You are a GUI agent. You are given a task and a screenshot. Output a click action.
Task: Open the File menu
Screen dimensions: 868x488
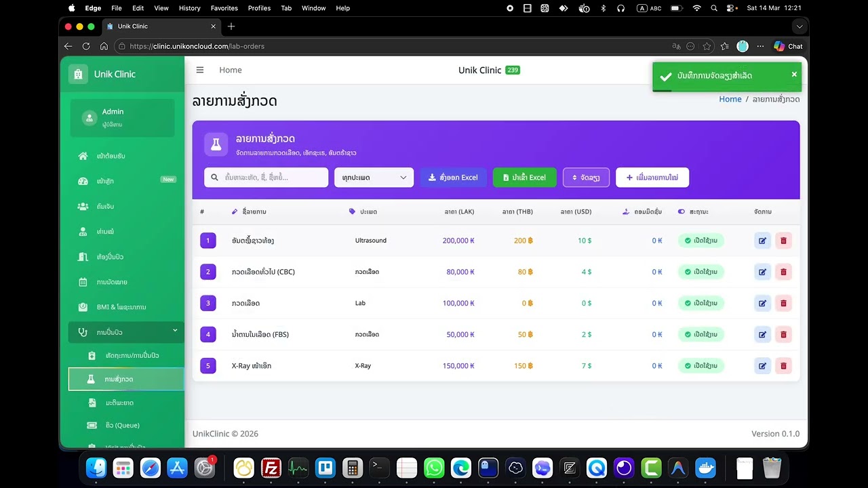coord(117,8)
